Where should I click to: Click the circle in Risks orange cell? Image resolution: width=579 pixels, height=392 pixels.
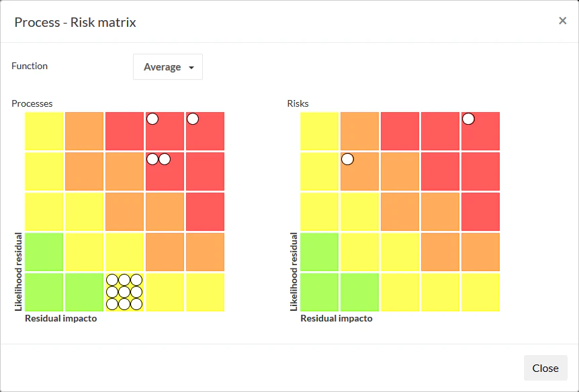(347, 159)
